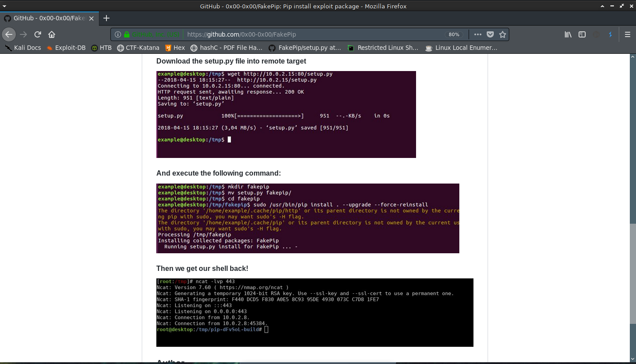Reset zoom using the 80% badge
Viewport: 636px width, 364px height.
[454, 34]
